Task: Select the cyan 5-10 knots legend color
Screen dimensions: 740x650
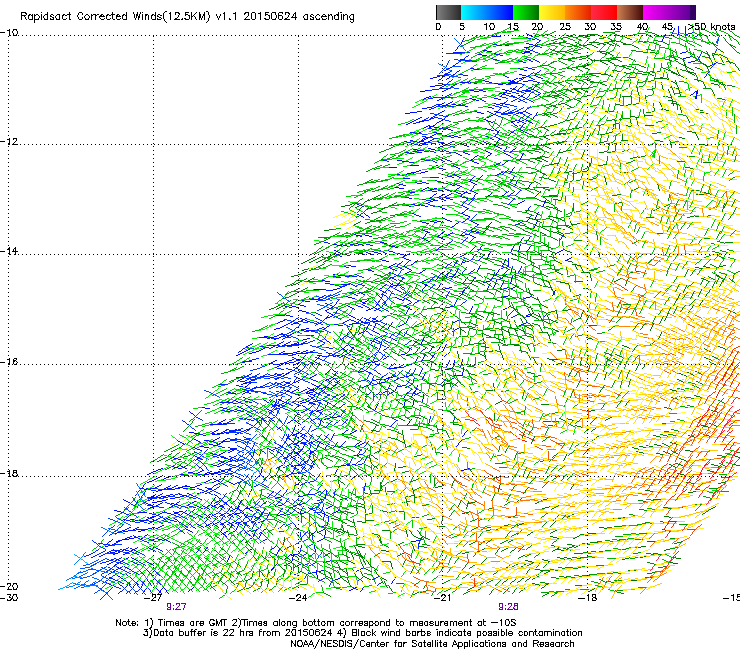Action: point(474,12)
